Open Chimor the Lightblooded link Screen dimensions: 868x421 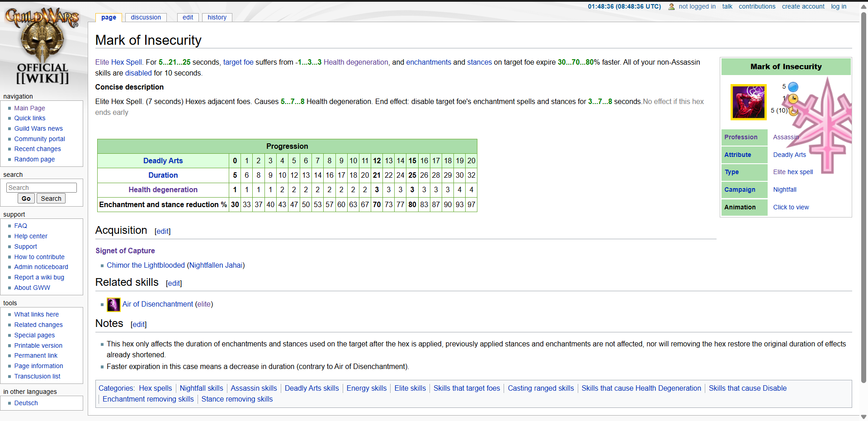pos(146,265)
